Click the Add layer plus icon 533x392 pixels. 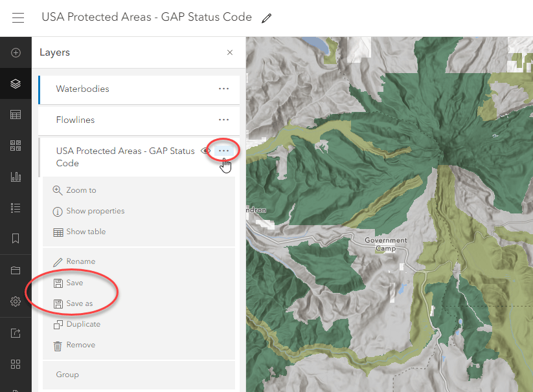(16, 52)
